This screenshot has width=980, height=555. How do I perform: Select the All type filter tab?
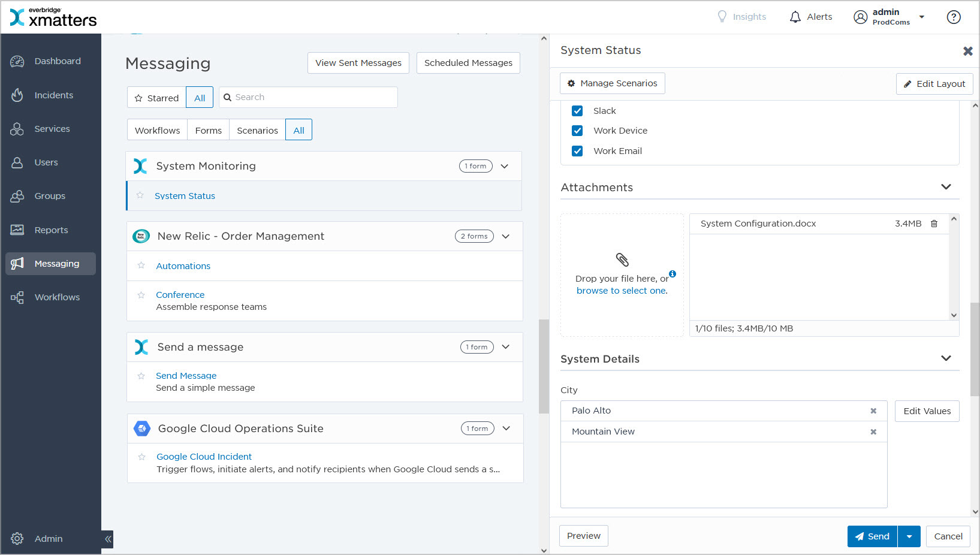coord(299,130)
